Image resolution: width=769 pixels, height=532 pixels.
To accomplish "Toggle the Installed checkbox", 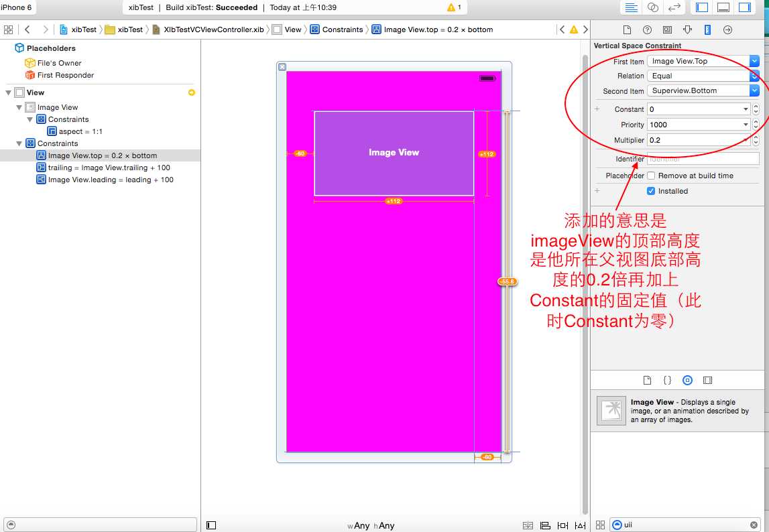I will tap(651, 191).
